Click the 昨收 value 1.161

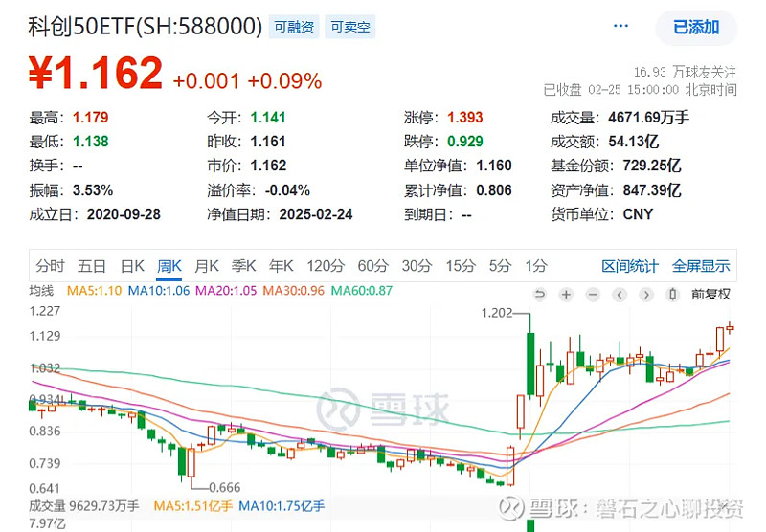(268, 142)
